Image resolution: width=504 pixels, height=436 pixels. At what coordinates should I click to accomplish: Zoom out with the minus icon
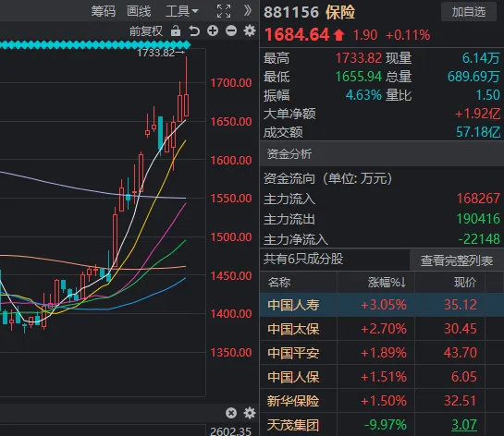tap(231, 30)
